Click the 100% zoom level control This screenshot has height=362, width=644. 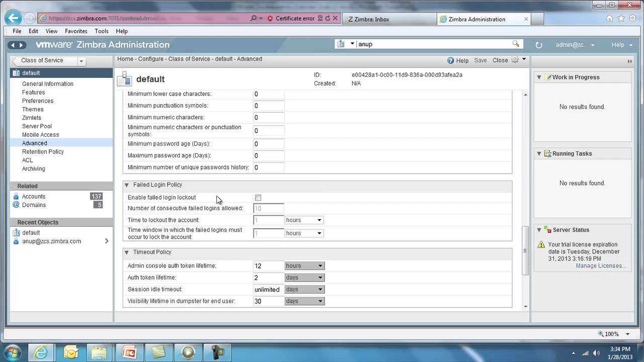coord(614,334)
